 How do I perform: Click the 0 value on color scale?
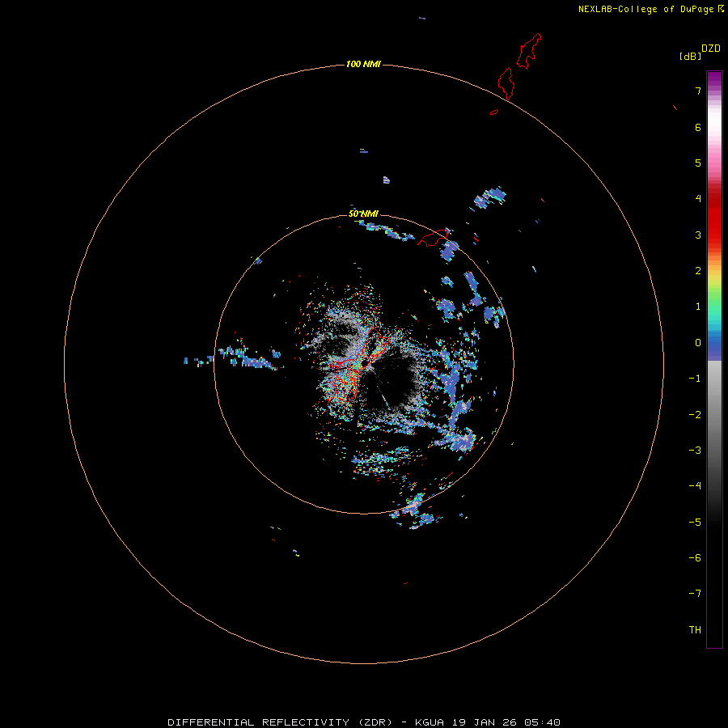tap(697, 343)
